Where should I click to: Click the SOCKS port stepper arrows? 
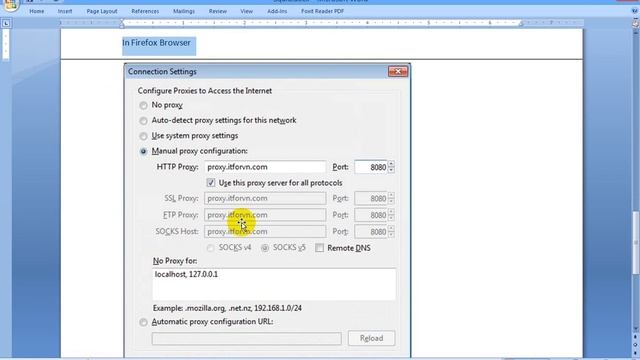(391, 231)
